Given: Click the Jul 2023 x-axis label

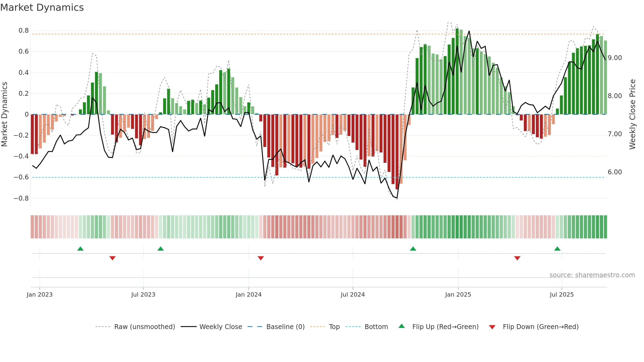Looking at the screenshot, I should [143, 294].
